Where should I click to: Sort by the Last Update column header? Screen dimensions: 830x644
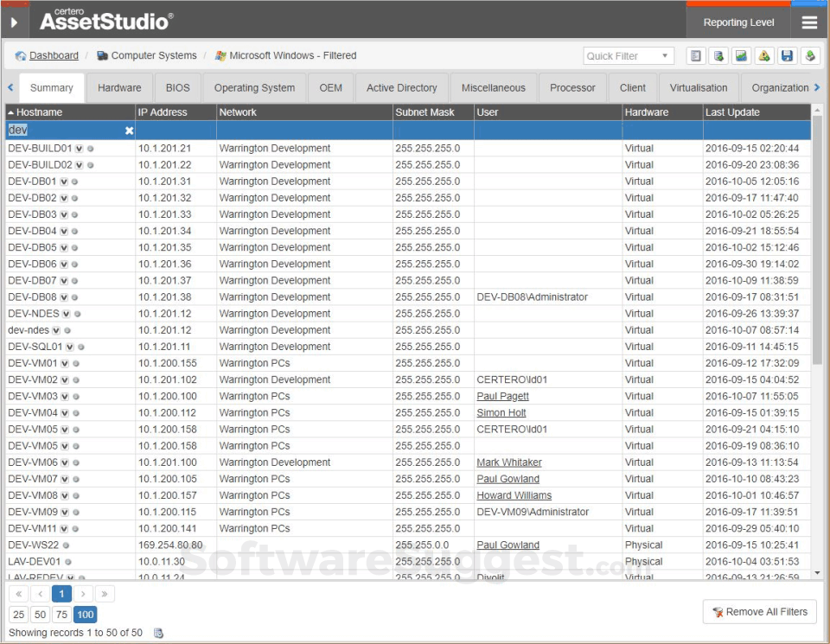pyautogui.click(x=732, y=112)
